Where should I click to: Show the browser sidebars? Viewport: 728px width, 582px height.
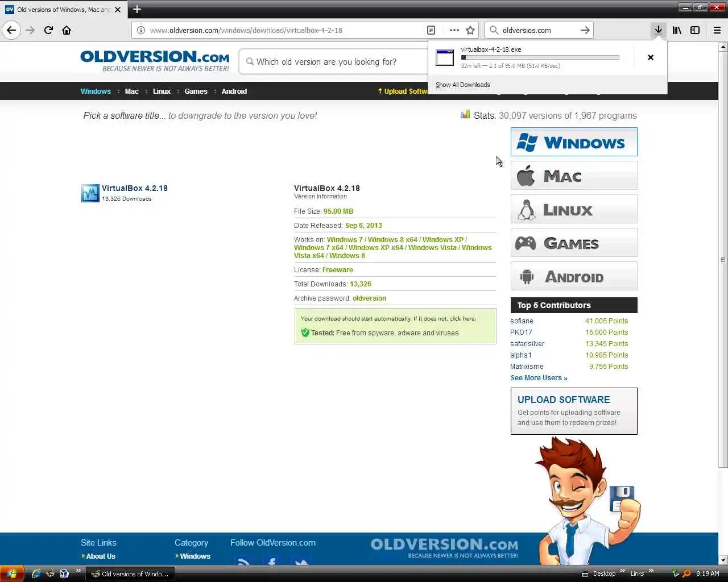tap(695, 30)
